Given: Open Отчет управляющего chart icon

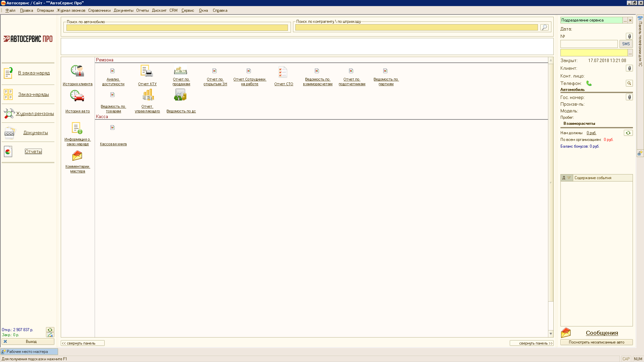Looking at the screenshot, I should (148, 95).
